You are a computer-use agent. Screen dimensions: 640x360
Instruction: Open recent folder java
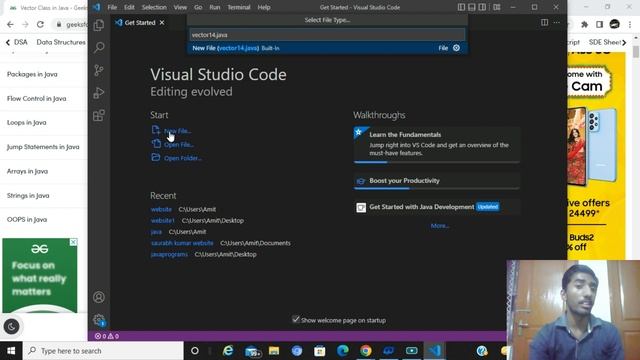click(x=156, y=231)
